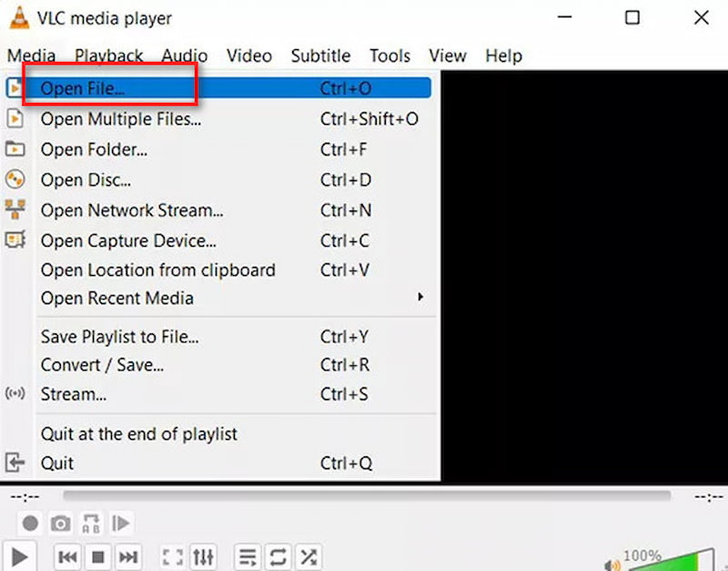Image resolution: width=728 pixels, height=571 pixels.
Task: Select Open Folder... menu entry
Action: click(x=218, y=149)
